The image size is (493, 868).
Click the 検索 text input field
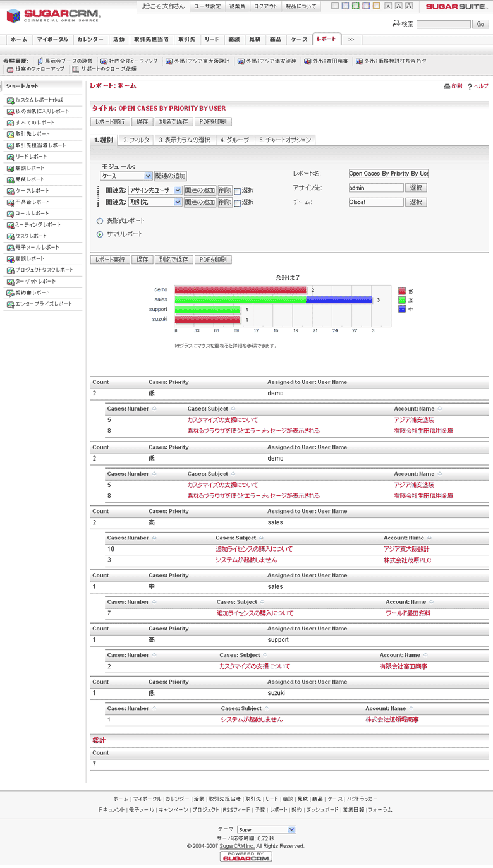(443, 24)
